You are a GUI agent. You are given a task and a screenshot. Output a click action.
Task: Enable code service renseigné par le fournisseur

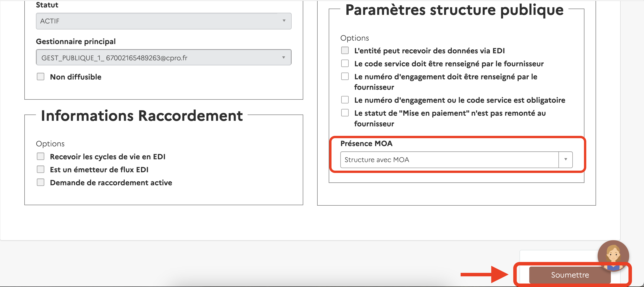coord(345,63)
